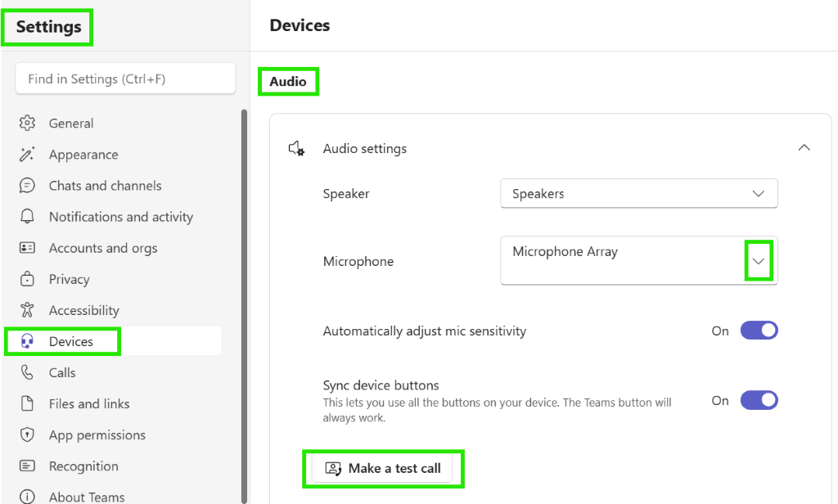This screenshot has height=504, width=838.
Task: Go to Appearance settings
Action: 83,155
